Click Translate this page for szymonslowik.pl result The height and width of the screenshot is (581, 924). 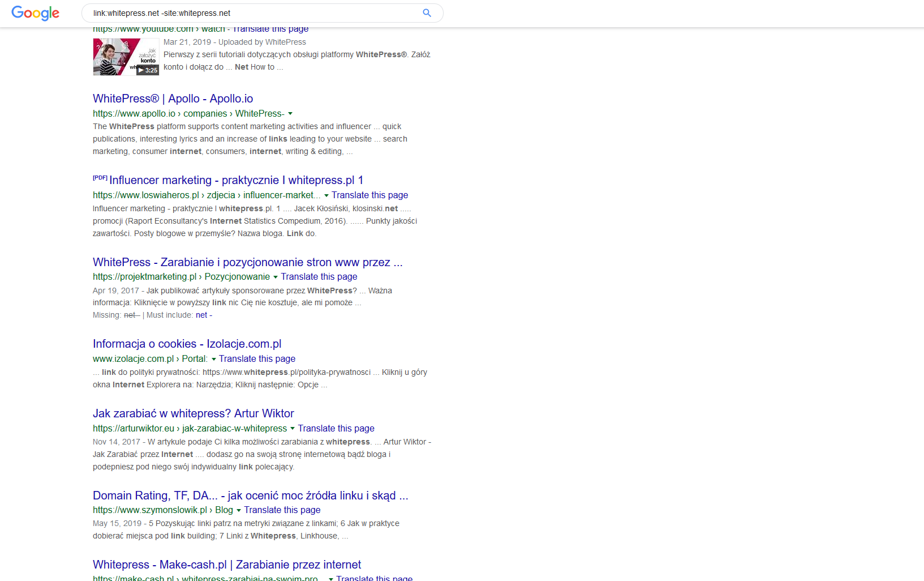coord(282,510)
